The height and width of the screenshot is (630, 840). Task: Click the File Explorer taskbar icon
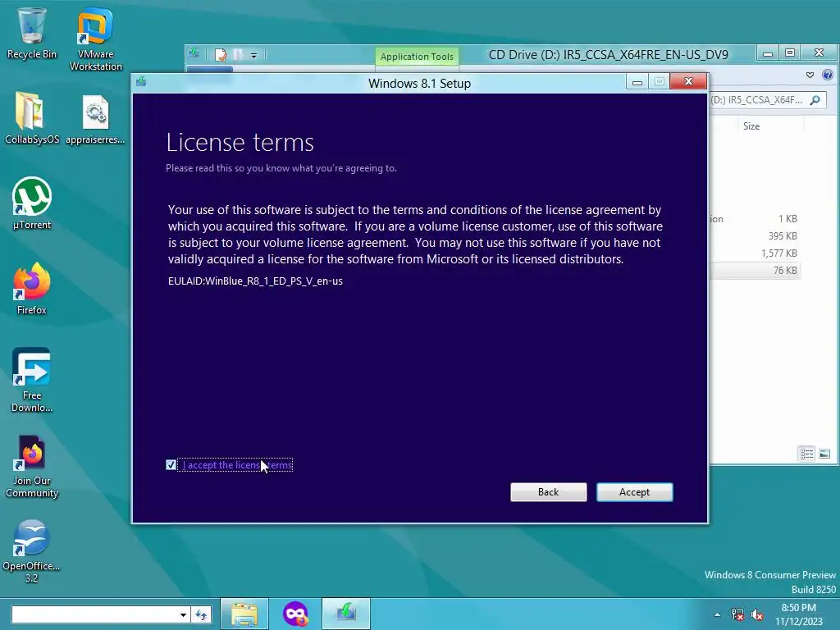click(244, 614)
